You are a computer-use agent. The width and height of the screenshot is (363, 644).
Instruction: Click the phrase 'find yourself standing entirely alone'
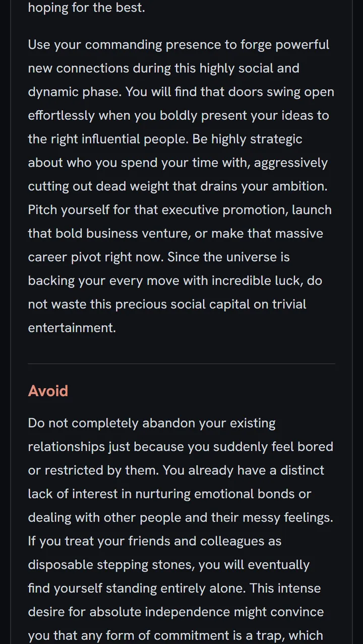[137, 589]
